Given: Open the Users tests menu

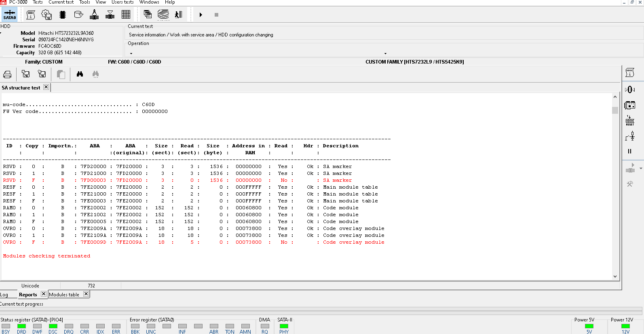Looking at the screenshot, I should click(x=122, y=2).
